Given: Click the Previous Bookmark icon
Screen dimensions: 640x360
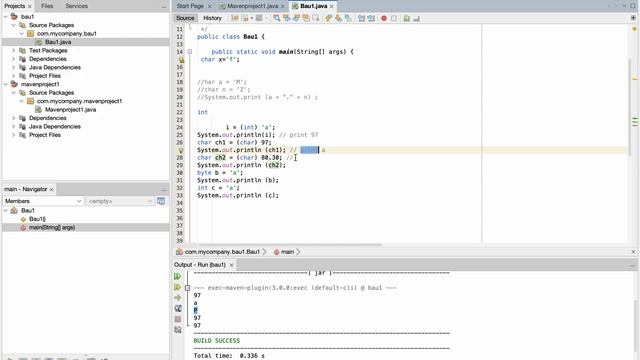Looking at the screenshot, I should 329,18.
